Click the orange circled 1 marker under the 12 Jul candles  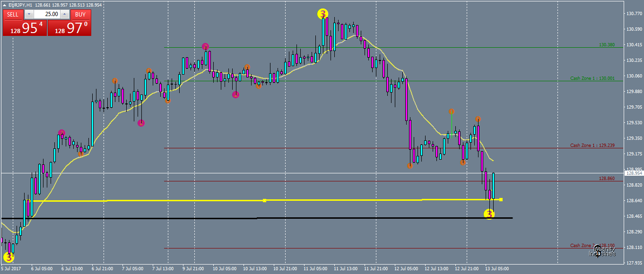point(409,166)
